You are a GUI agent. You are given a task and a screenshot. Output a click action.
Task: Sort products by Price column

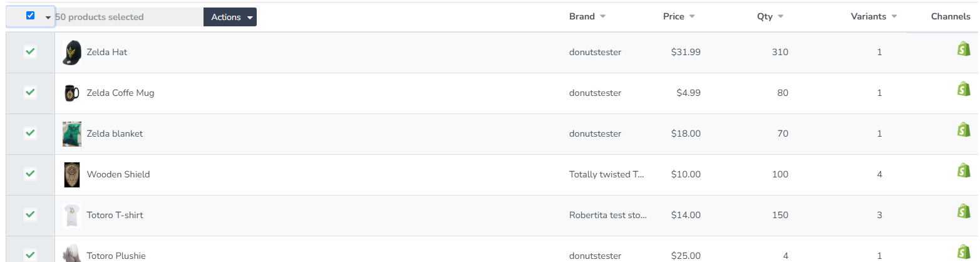click(679, 17)
